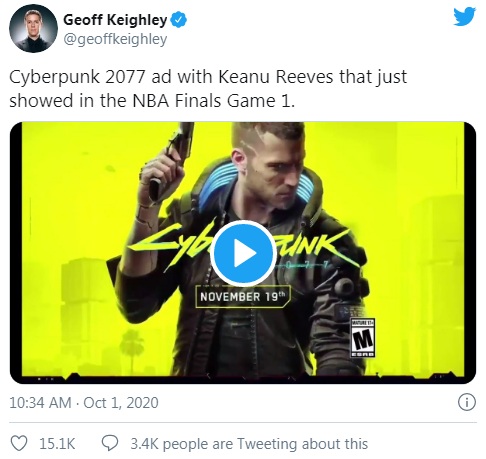
Task: Click the @geoffkeighley handle
Action: (115, 39)
